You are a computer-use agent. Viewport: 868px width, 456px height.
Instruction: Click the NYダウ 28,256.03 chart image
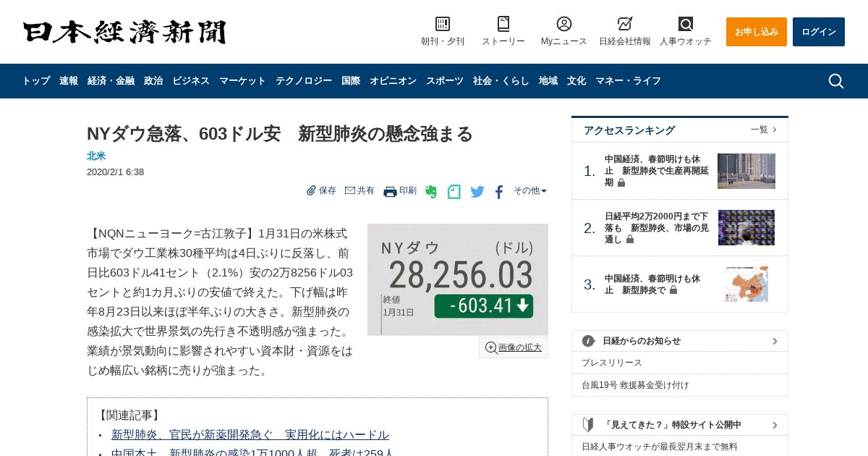point(458,279)
